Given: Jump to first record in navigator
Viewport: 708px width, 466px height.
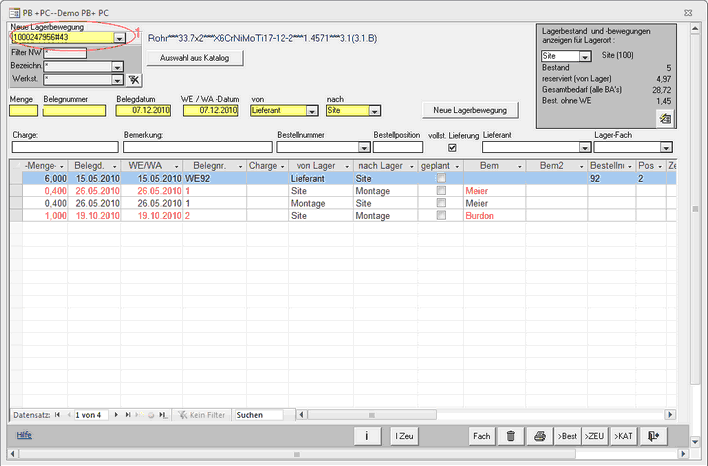Looking at the screenshot, I should tap(56, 414).
